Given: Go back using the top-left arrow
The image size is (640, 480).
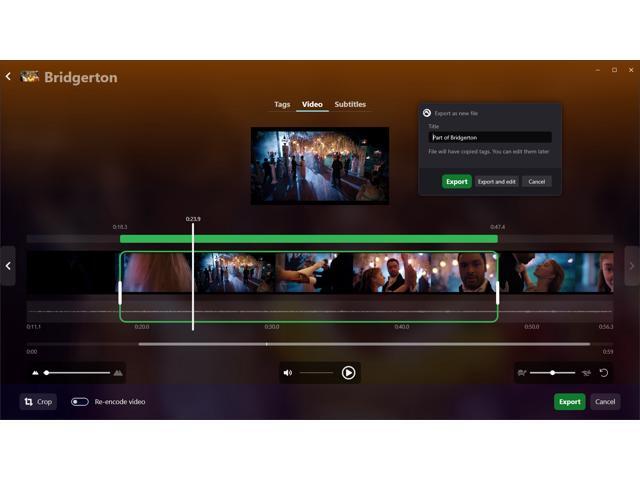Looking at the screenshot, I should pyautogui.click(x=8, y=77).
